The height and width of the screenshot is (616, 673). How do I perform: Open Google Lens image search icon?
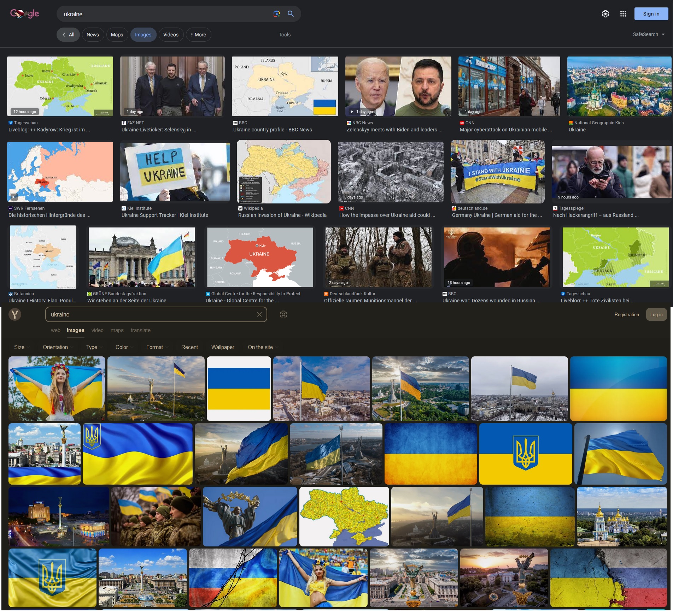(276, 14)
